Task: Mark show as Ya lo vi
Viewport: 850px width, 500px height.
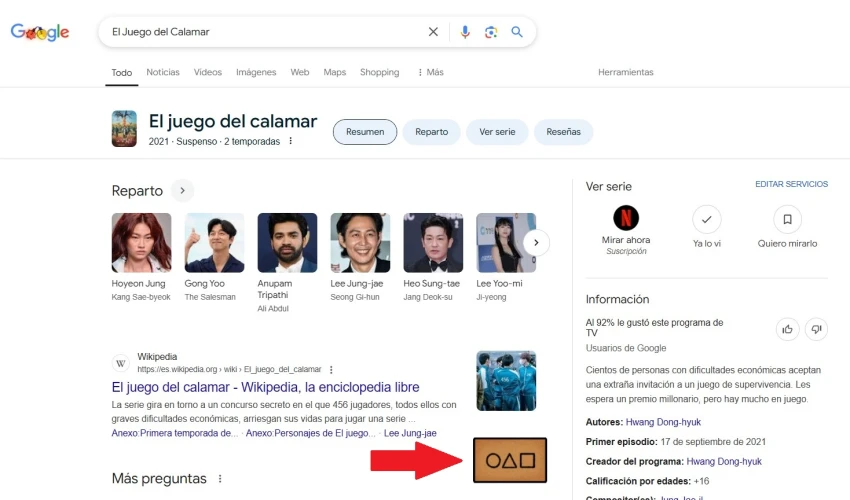Action: pyautogui.click(x=707, y=219)
